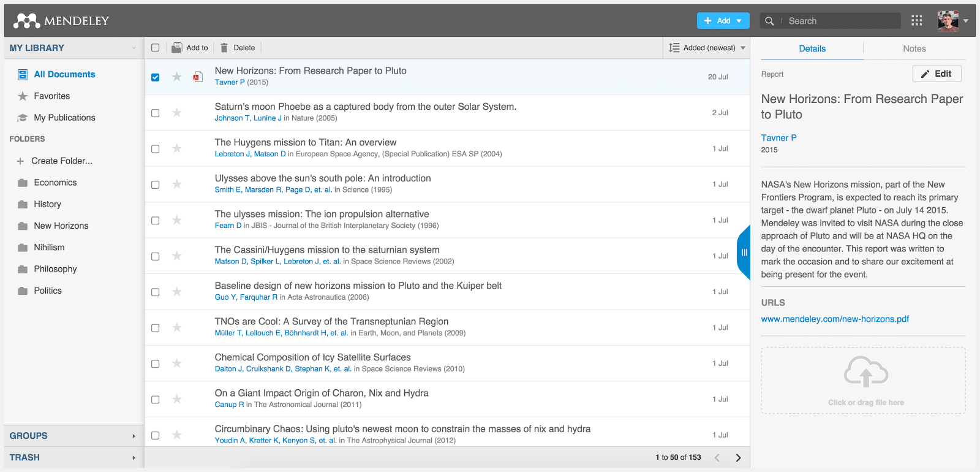
Task: Uncheck the New Horizons: From Research Paper checkbox
Action: tap(156, 77)
